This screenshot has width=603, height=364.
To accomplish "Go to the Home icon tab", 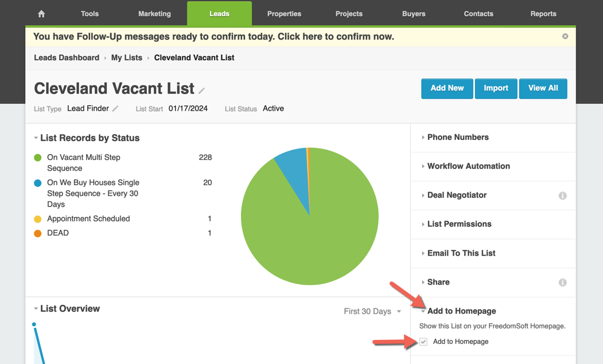I will [41, 14].
